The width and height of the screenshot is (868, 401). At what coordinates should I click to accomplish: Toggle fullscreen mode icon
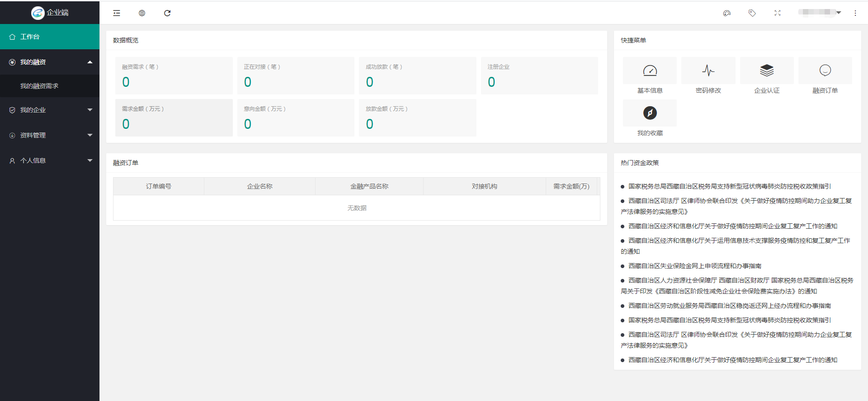pyautogui.click(x=778, y=13)
